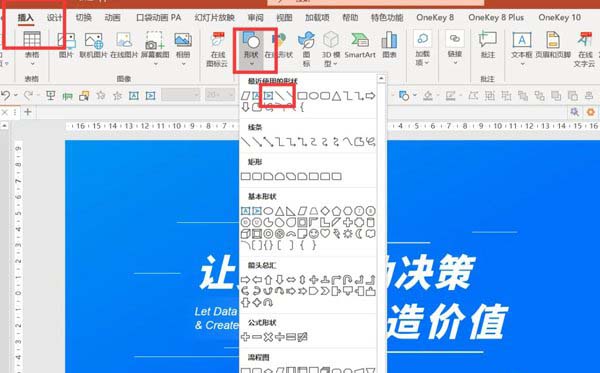Click the 图表 chart icon
This screenshot has height=373, width=600.
389,45
